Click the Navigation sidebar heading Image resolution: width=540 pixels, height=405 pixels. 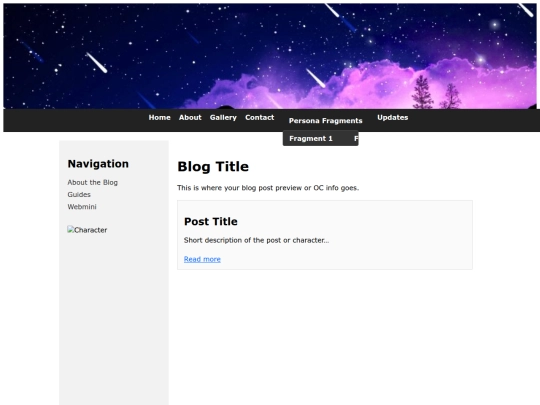(x=98, y=164)
